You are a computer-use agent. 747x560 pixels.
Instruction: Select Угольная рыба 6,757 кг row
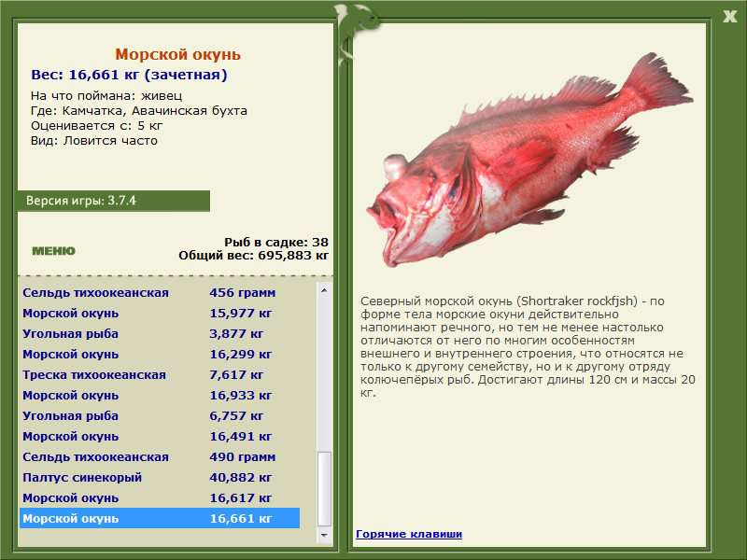pyautogui.click(x=160, y=415)
